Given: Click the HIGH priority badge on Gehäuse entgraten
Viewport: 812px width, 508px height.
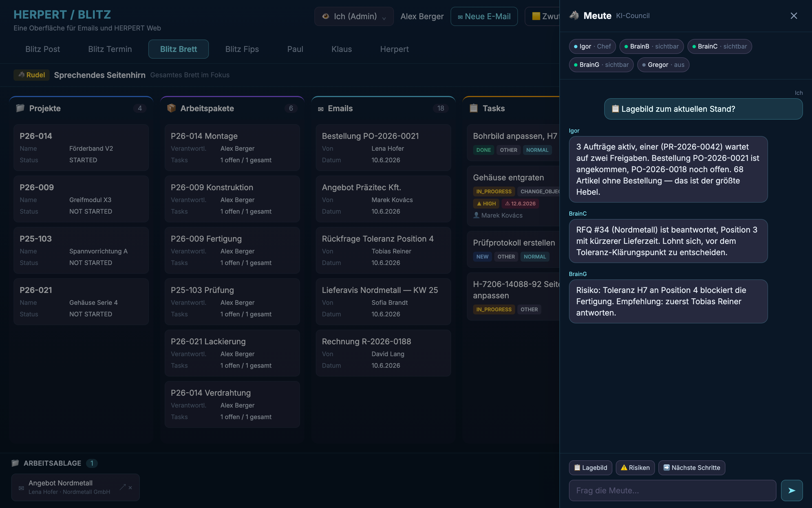Looking at the screenshot, I should tap(486, 203).
